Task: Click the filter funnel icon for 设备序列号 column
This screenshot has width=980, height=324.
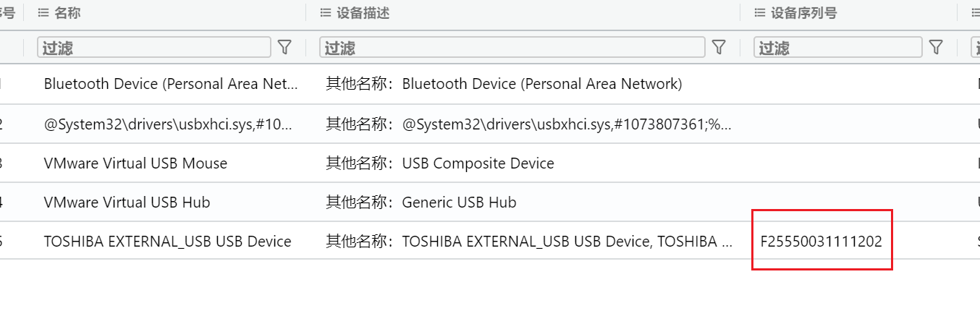Action: point(936,48)
